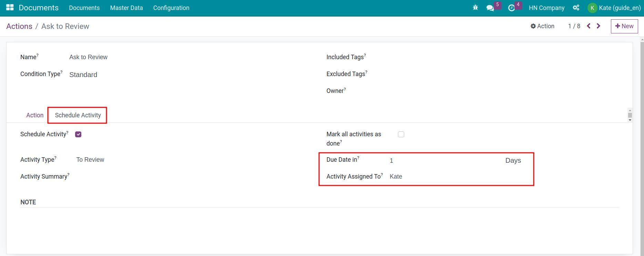Viewport: 644px width, 256px height.
Task: Switch to the Action tab
Action: point(35,115)
